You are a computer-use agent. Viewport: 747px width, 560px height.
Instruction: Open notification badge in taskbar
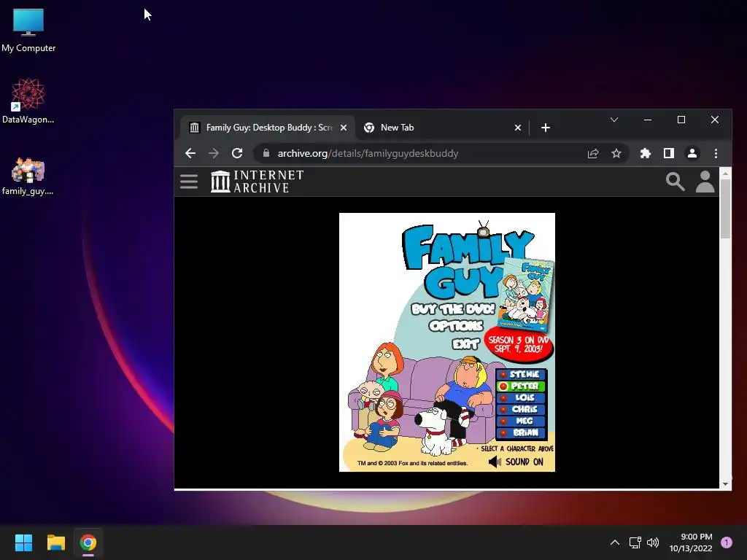727,542
